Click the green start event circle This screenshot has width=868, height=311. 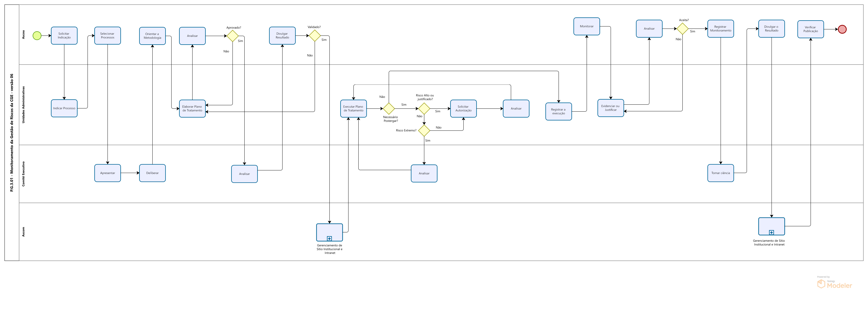37,35
